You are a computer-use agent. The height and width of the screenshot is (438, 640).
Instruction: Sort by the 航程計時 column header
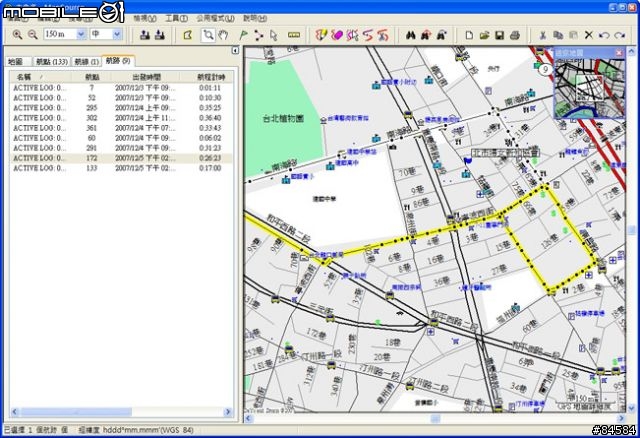click(207, 77)
